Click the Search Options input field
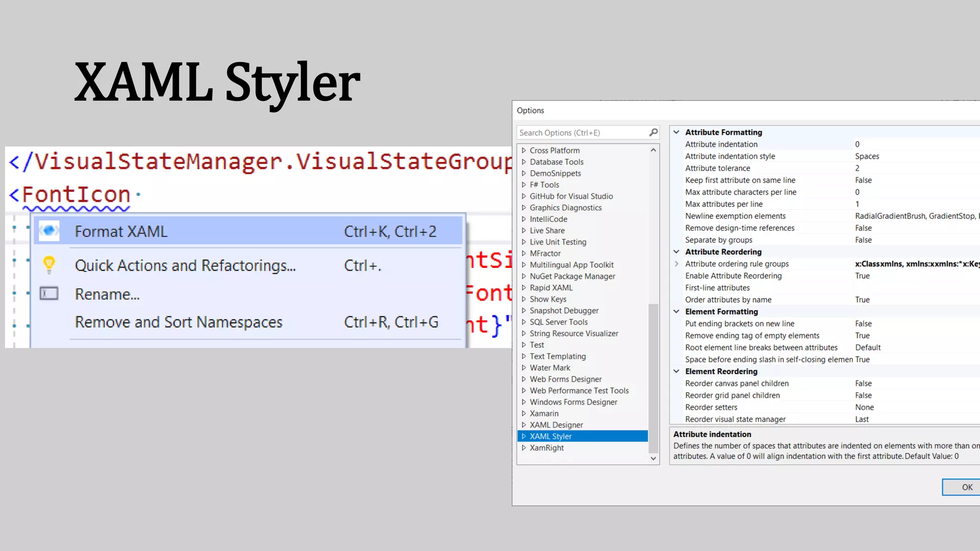Viewport: 980px width, 551px height. (x=583, y=132)
